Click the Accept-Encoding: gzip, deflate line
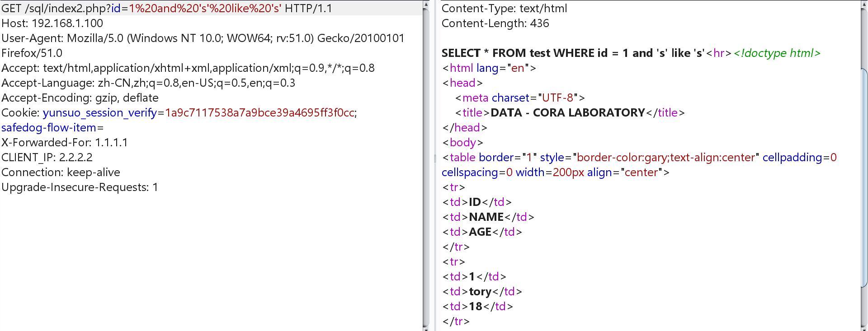The width and height of the screenshot is (868, 331). (x=80, y=98)
